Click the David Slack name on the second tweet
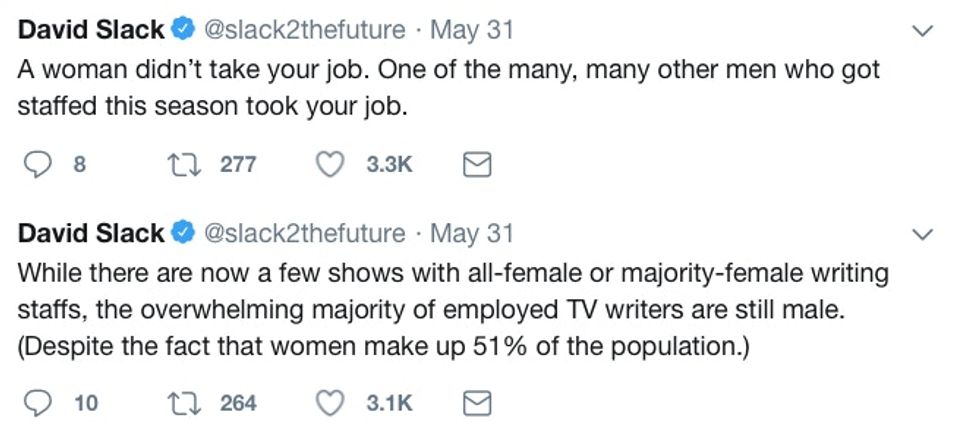Image resolution: width=980 pixels, height=432 pixels. pyautogui.click(x=91, y=234)
